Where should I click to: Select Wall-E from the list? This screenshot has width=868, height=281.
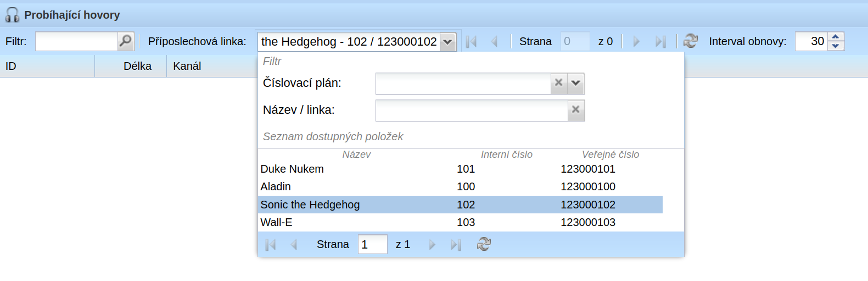(x=460, y=222)
